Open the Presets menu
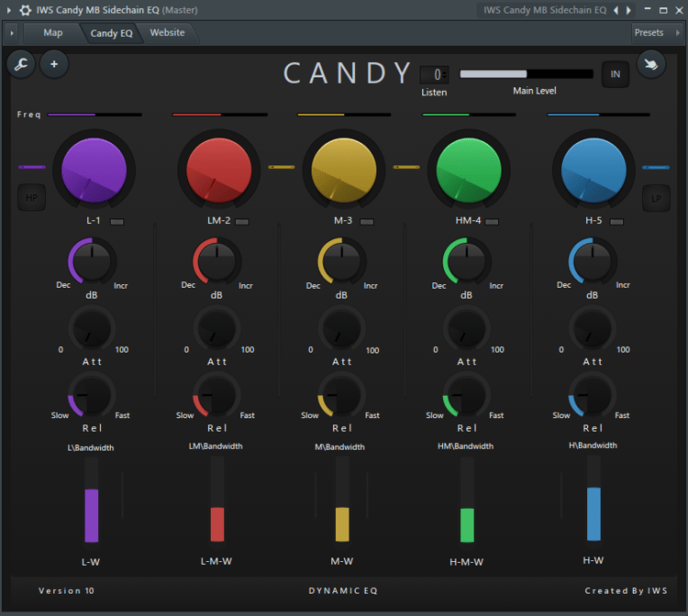688x616 pixels. click(x=649, y=33)
